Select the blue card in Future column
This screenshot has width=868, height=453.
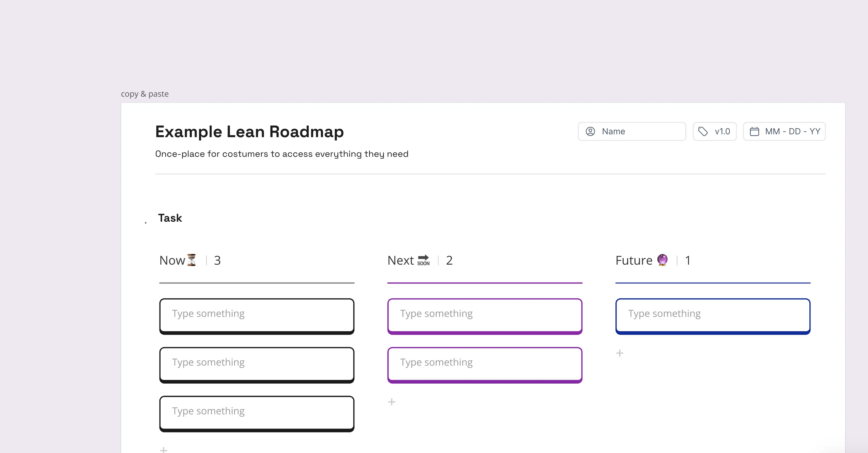pyautogui.click(x=713, y=316)
